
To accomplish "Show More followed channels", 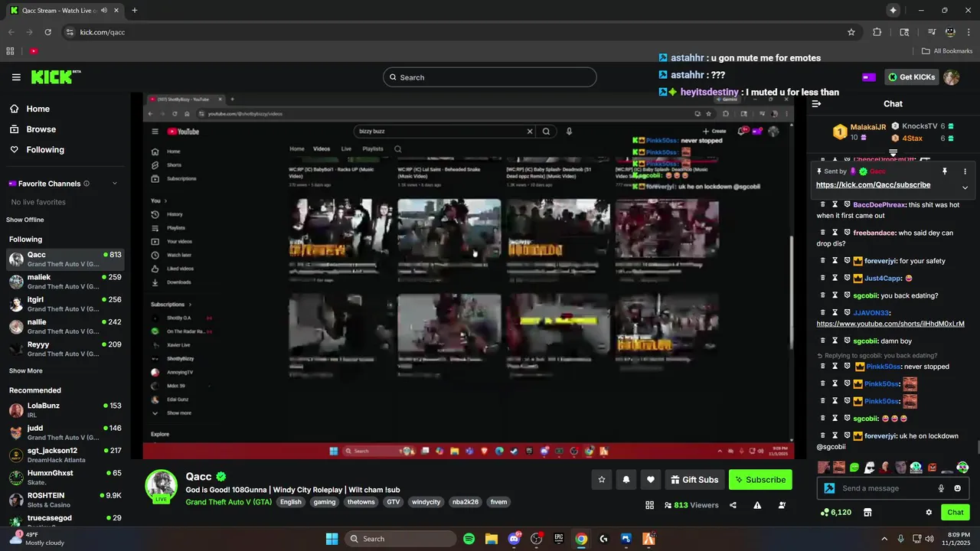I will (25, 370).
